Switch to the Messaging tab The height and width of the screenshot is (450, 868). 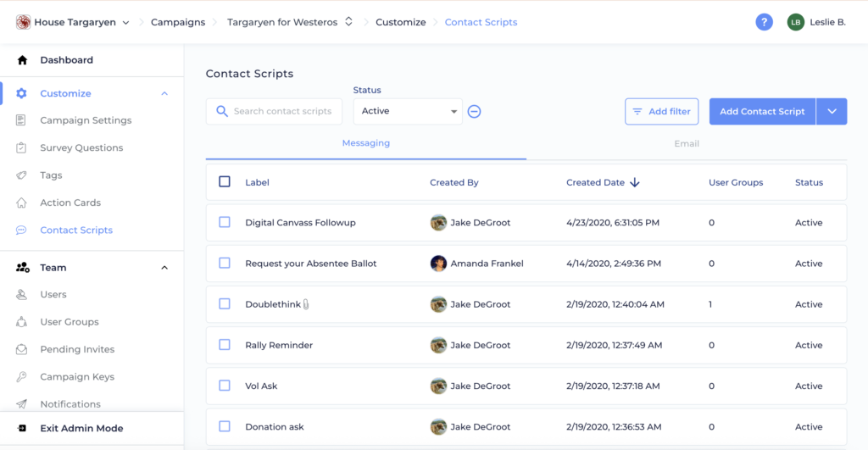pyautogui.click(x=366, y=143)
